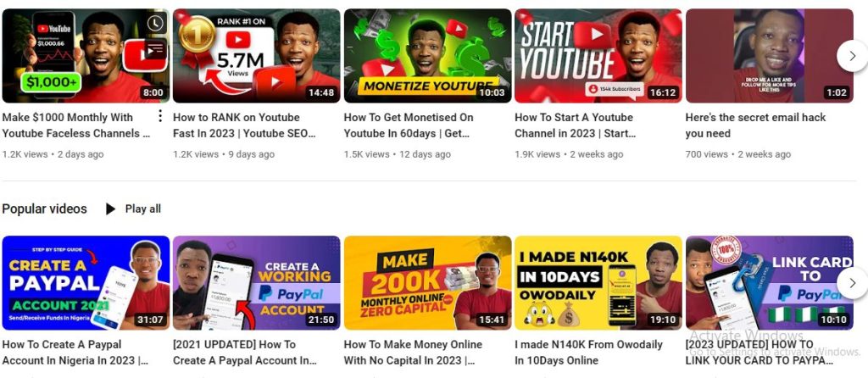Click the Add to queue icon on first thumbnail
Viewport: 868px width, 378px height.
coord(156,48)
